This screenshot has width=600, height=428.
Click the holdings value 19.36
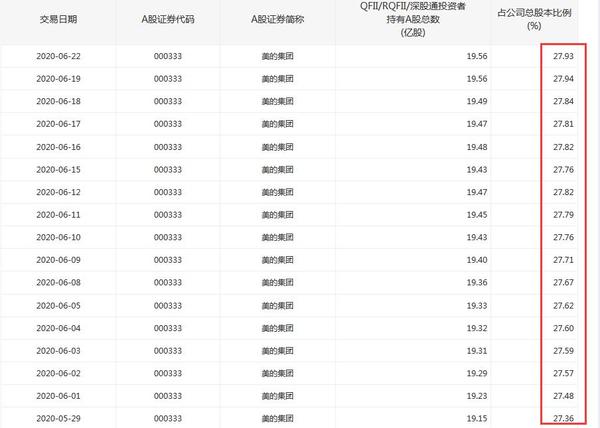477,283
